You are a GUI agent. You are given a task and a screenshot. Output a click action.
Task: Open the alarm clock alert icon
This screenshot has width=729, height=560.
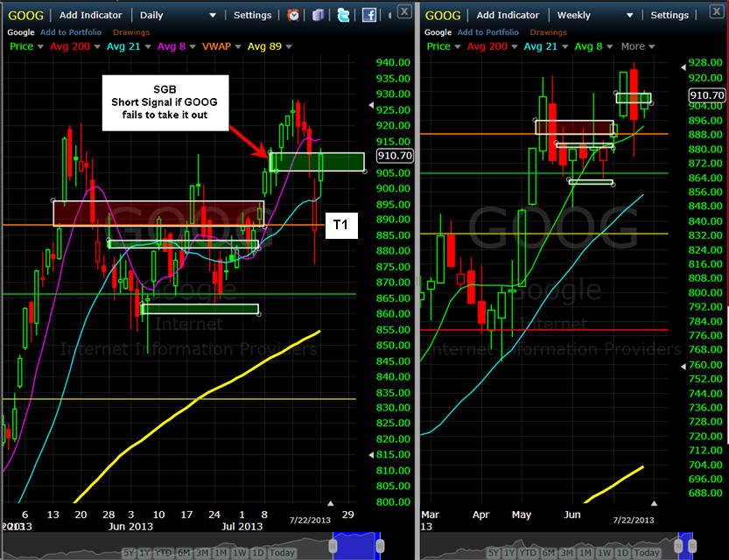coord(293,16)
